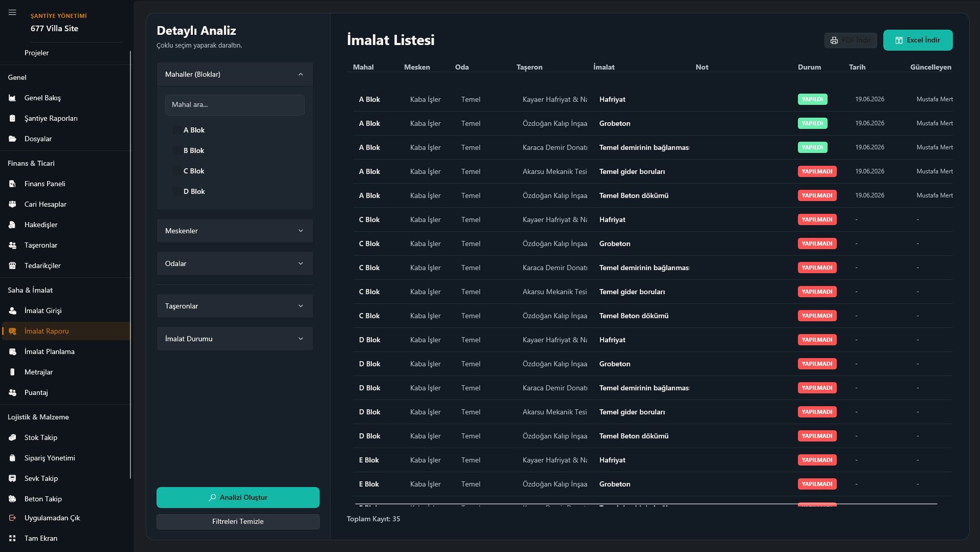Click the 677 Villa Site project title
This screenshot has height=552, width=980.
tap(54, 29)
